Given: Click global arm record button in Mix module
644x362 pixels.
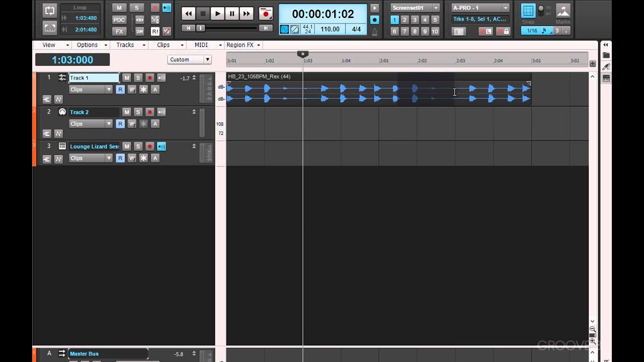Looking at the screenshot, I should coord(155,8).
